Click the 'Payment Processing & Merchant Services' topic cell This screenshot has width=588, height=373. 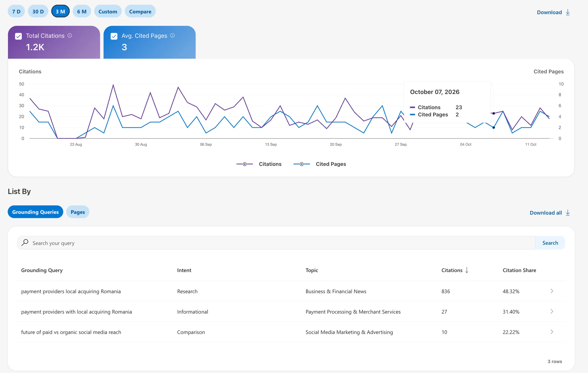[x=353, y=312]
